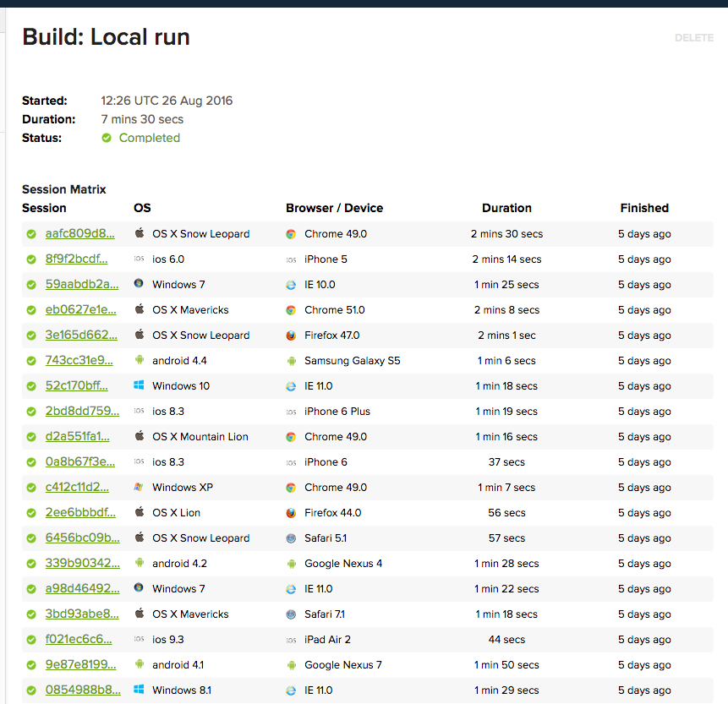Click the android 4.4 OS robot icon
Image resolution: width=728 pixels, height=704 pixels.
(139, 361)
